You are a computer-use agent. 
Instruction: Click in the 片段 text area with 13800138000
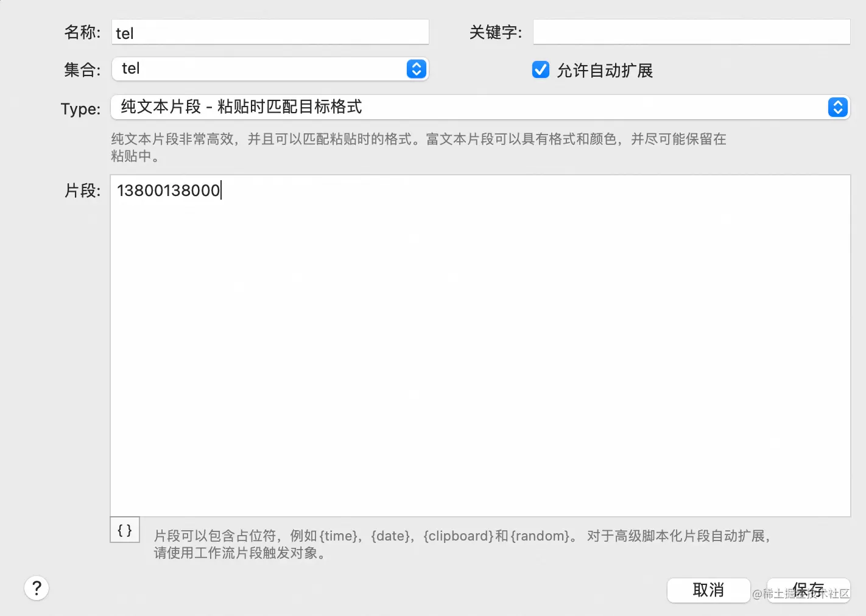point(480,346)
